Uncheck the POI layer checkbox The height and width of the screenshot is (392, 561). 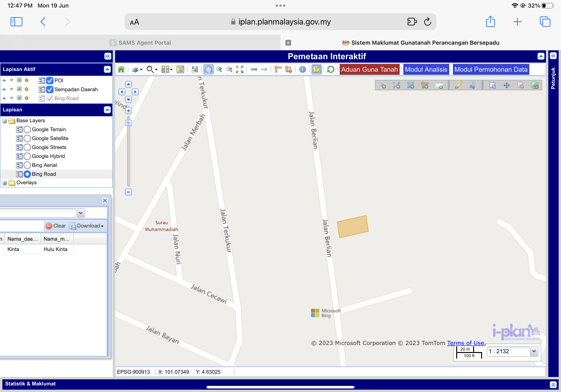point(50,80)
